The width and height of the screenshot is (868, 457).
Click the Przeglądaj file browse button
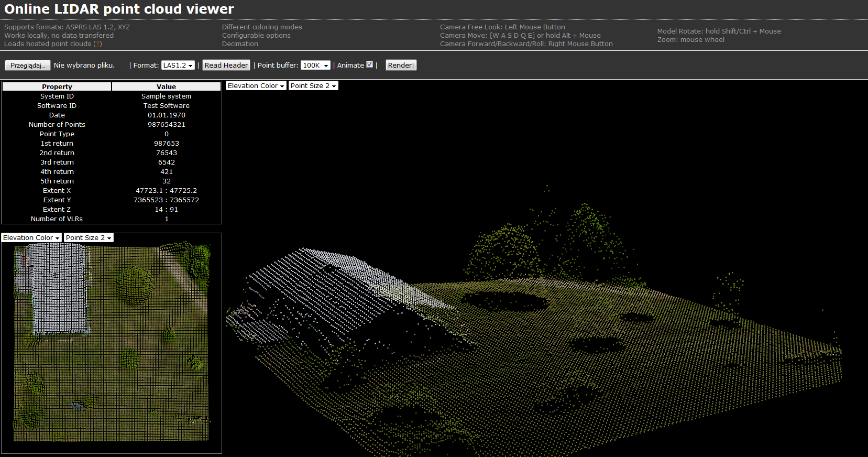(28, 66)
